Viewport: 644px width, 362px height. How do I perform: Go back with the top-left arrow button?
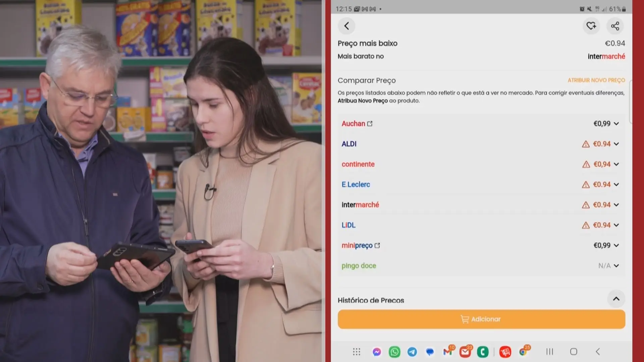(346, 26)
